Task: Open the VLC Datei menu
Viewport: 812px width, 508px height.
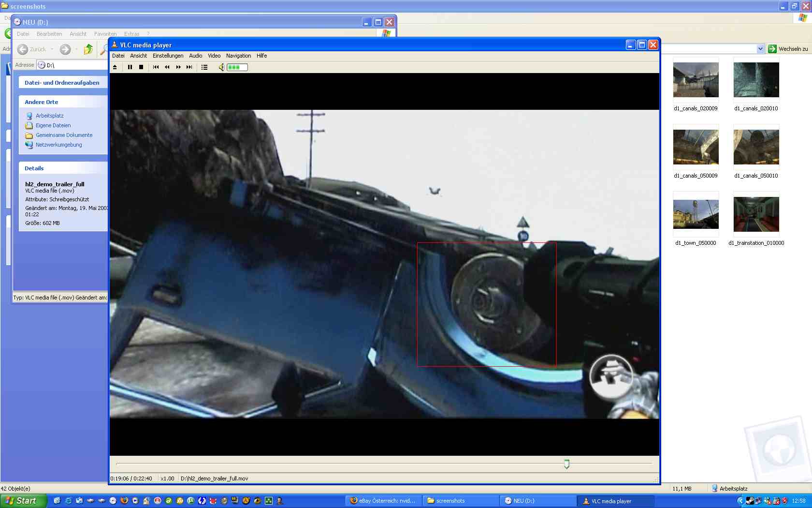Action: click(x=118, y=56)
